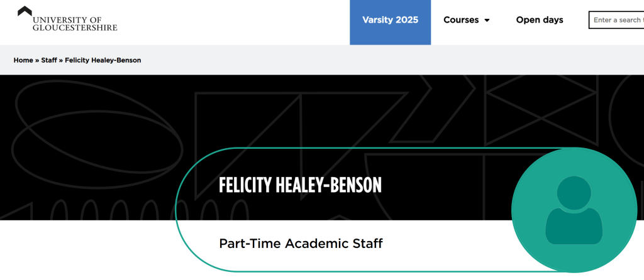644x280 pixels.
Task: Select the FELICITY HEALEY-BENSON heading
Action: tap(300, 185)
